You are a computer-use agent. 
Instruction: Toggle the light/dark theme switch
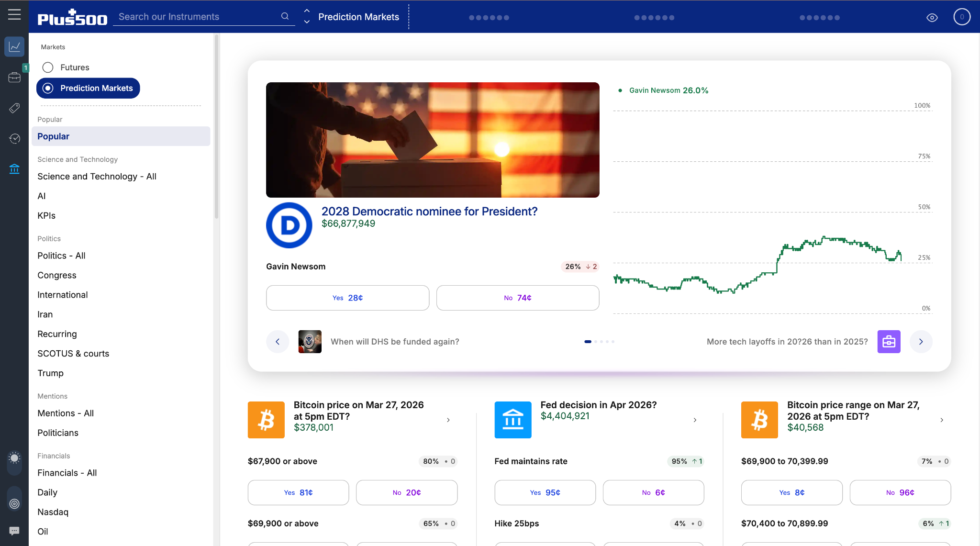pos(14,462)
